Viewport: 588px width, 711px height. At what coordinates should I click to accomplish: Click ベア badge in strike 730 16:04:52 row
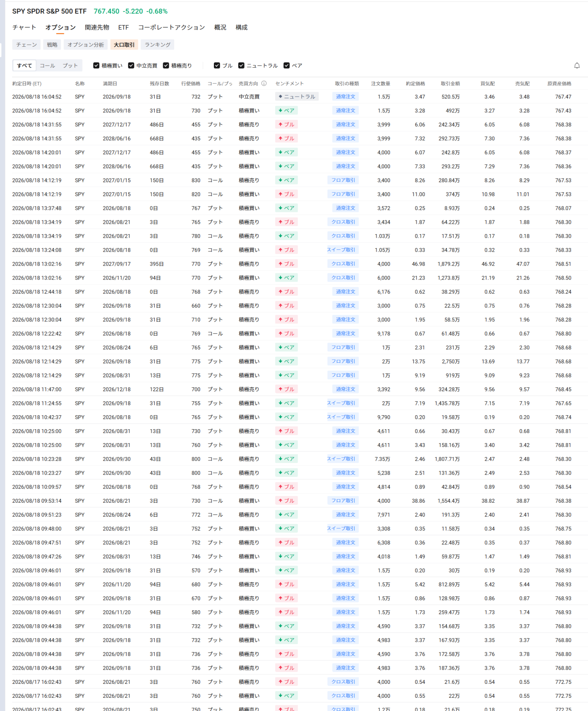click(286, 111)
